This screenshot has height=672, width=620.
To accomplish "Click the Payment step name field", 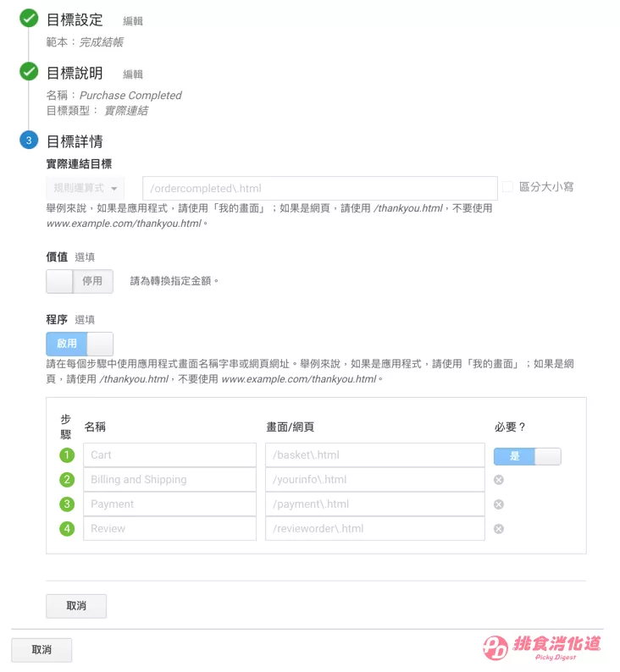I will tap(169, 504).
